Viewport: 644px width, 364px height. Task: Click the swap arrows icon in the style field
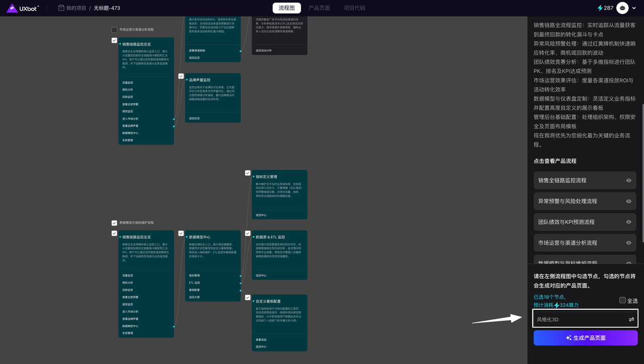point(631,319)
